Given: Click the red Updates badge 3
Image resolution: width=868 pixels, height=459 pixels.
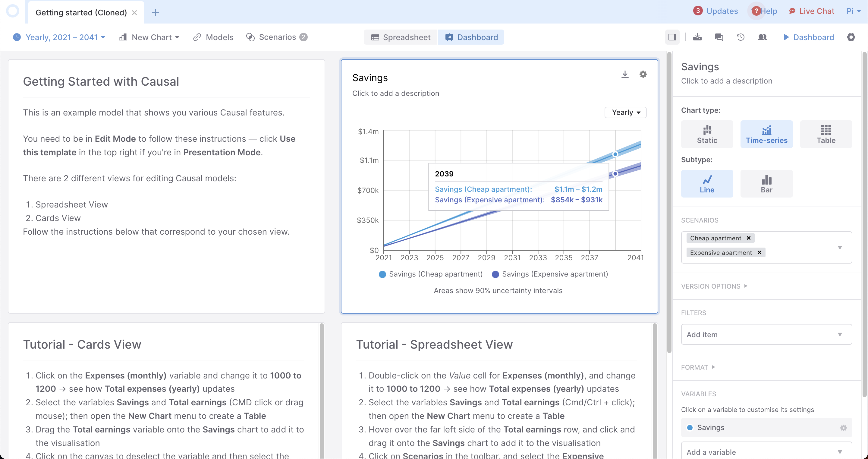Looking at the screenshot, I should pos(698,11).
